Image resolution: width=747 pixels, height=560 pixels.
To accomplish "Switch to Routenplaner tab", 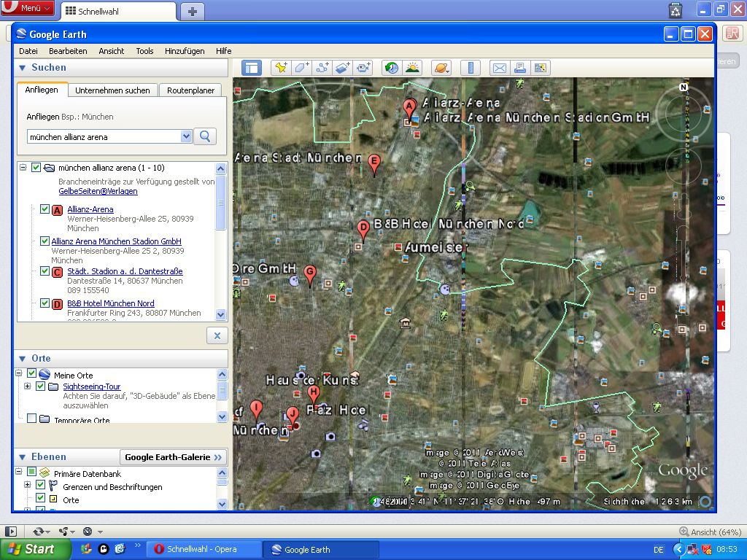I will coord(190,90).
